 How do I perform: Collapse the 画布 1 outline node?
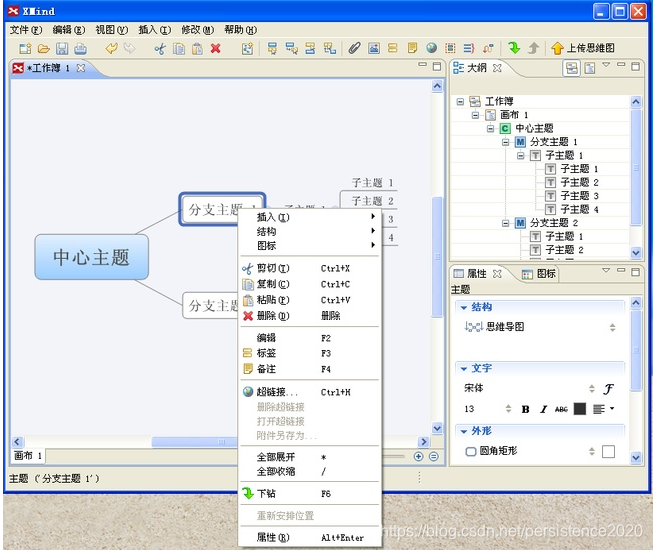(x=475, y=115)
